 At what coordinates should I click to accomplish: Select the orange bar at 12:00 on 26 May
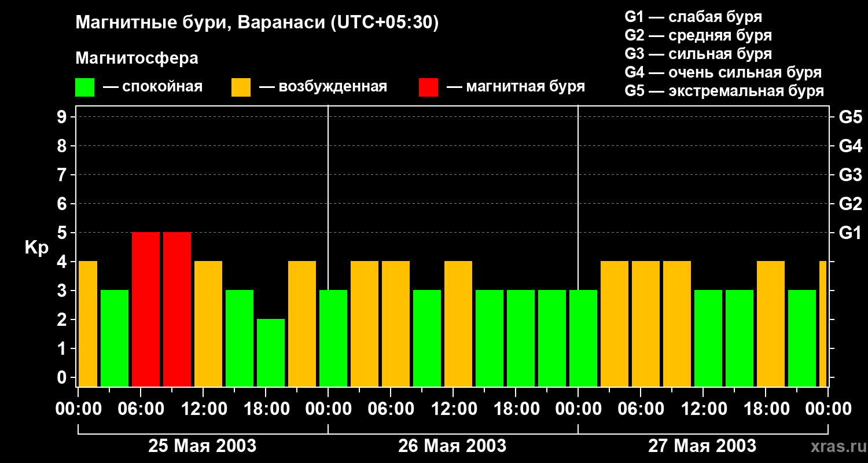(458, 324)
